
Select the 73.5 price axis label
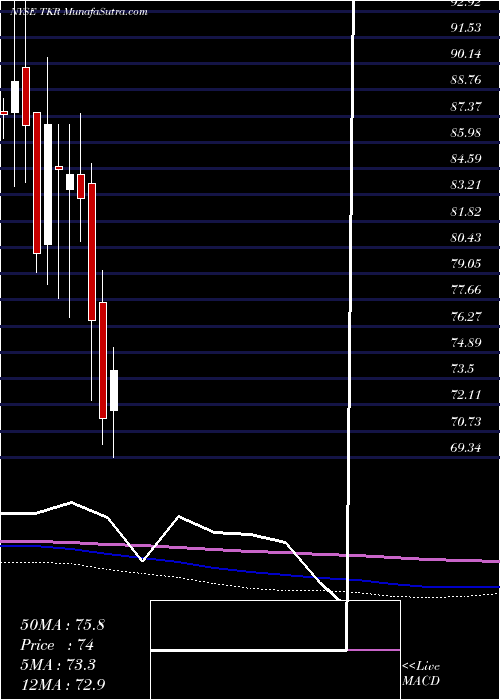462,369
